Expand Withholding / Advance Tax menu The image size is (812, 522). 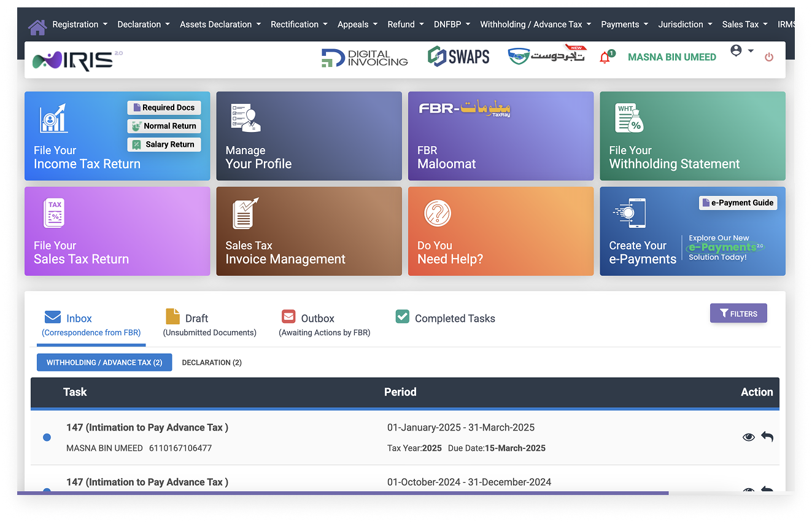click(536, 25)
